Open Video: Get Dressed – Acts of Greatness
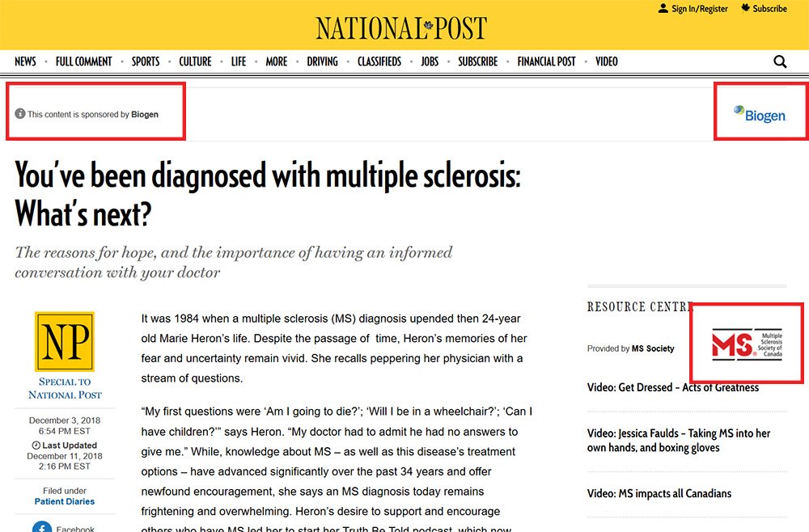Image resolution: width=809 pixels, height=532 pixels. coord(673,387)
